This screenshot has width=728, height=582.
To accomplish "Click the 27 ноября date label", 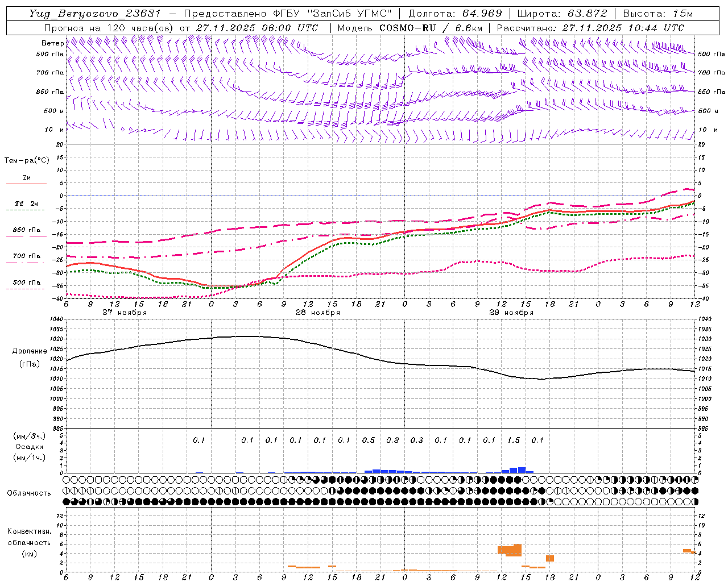I will (x=125, y=313).
